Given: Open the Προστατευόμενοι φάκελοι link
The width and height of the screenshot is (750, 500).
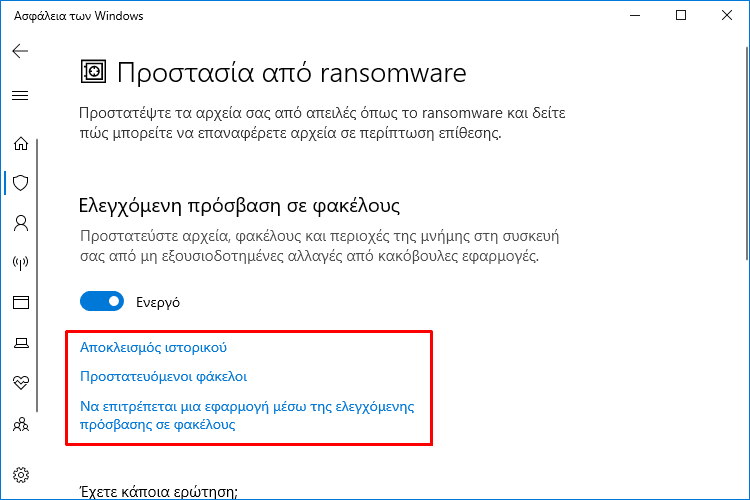Looking at the screenshot, I should (163, 377).
